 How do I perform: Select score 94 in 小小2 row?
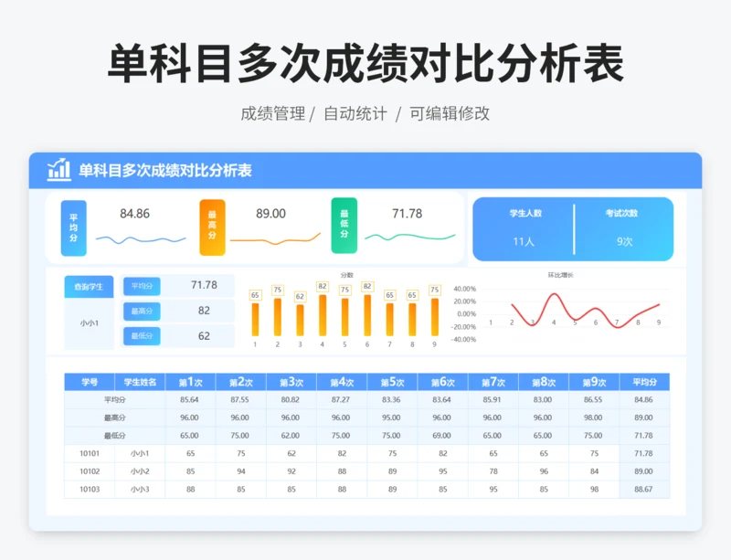click(x=241, y=471)
